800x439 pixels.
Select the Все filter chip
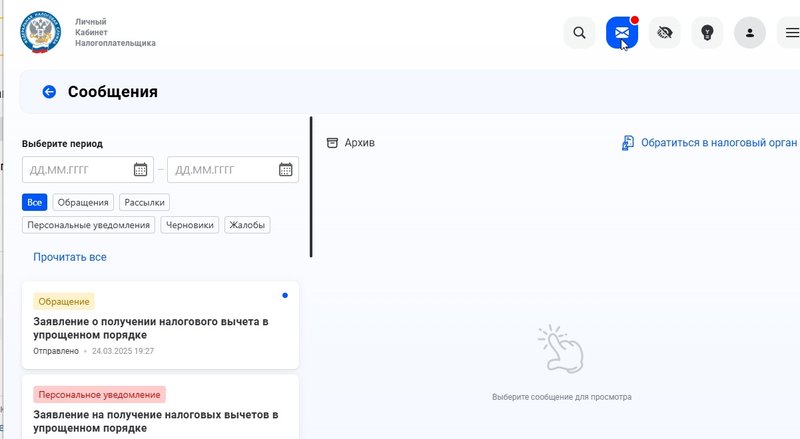(x=35, y=202)
